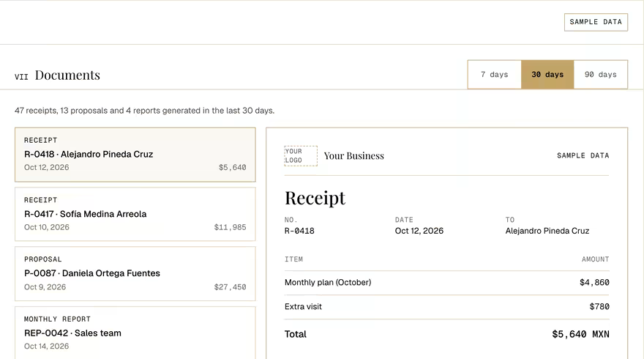Image resolution: width=644 pixels, height=359 pixels.
Task: Open proposal P-0087 Daniela Ortega Fuentes card
Action: point(135,273)
